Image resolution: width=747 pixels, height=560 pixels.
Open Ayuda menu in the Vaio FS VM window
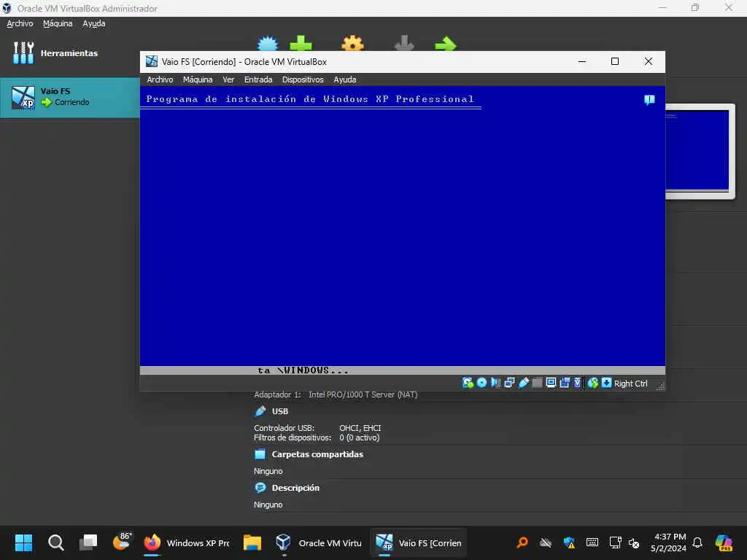tap(344, 79)
